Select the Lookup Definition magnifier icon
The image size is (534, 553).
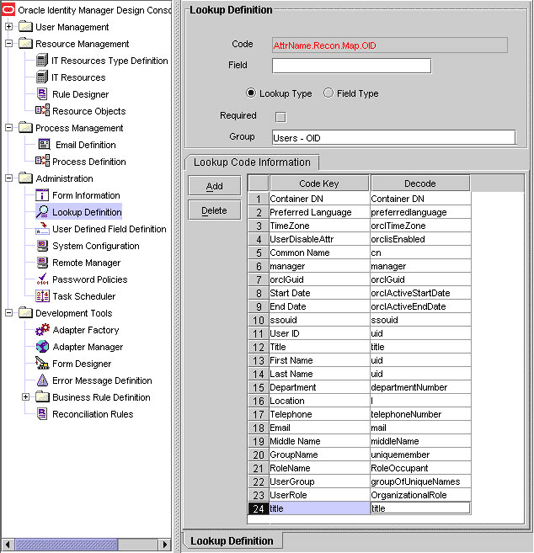click(42, 212)
